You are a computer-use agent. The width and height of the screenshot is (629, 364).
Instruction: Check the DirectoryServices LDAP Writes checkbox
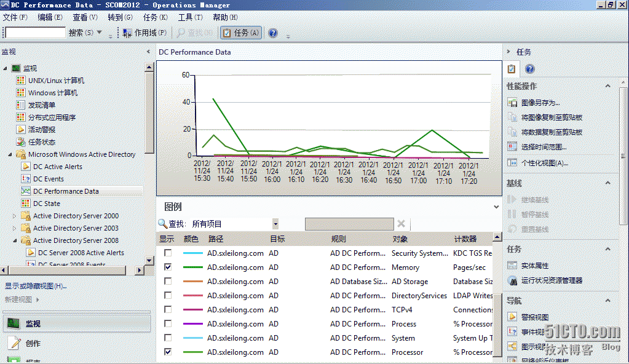tap(168, 295)
